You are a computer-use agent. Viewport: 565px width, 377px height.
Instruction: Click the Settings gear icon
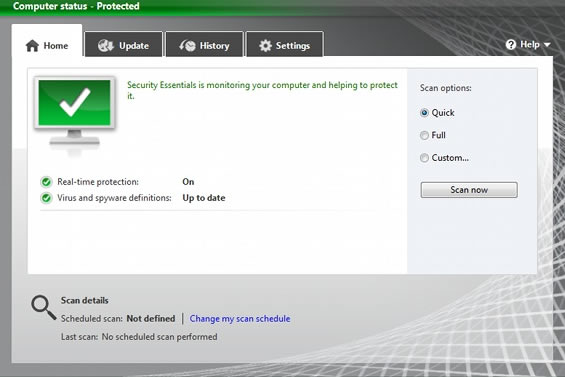tap(265, 46)
